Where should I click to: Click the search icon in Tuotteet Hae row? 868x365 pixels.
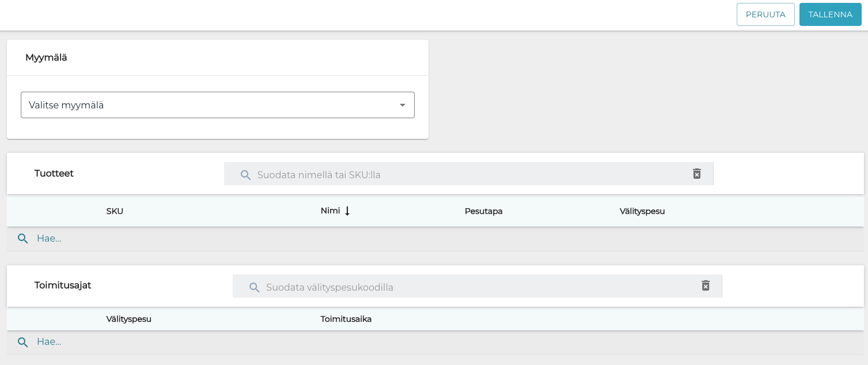[23, 239]
